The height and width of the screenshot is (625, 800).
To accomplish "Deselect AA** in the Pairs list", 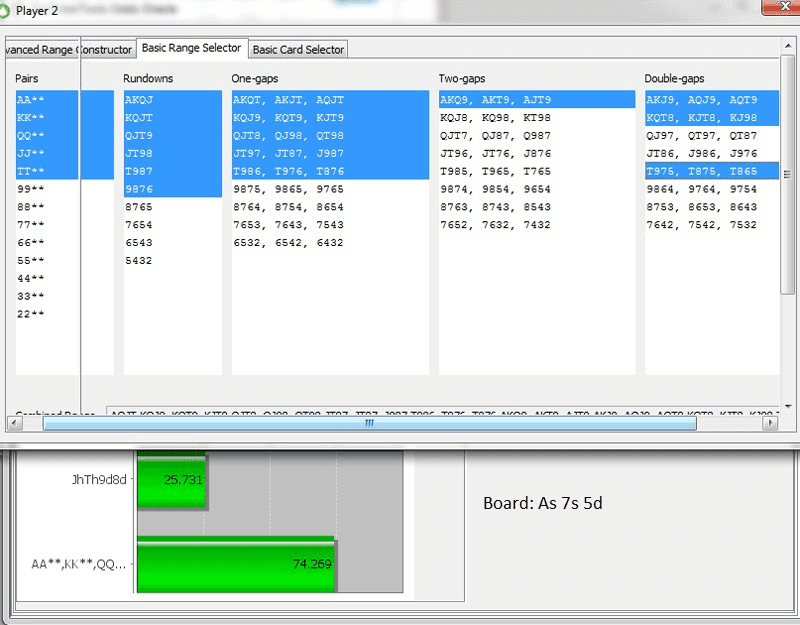I will [31, 100].
